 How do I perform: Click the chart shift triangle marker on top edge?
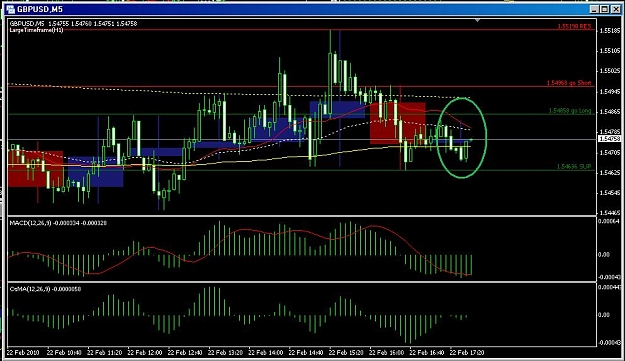click(477, 20)
